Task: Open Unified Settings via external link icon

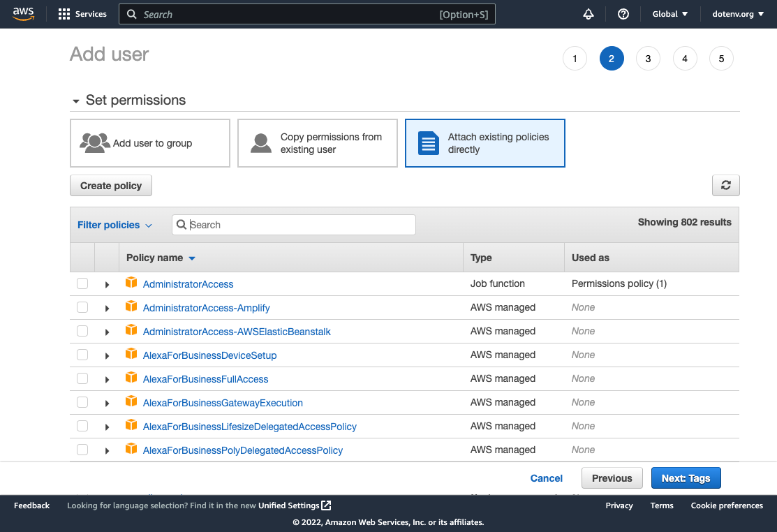Action: tap(325, 505)
